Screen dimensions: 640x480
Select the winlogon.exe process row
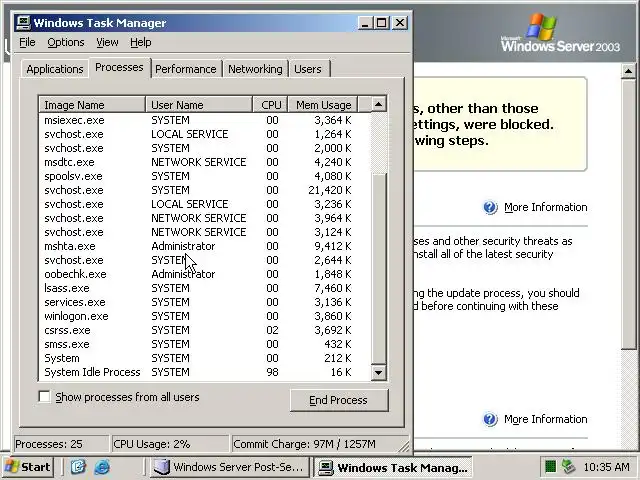point(205,316)
